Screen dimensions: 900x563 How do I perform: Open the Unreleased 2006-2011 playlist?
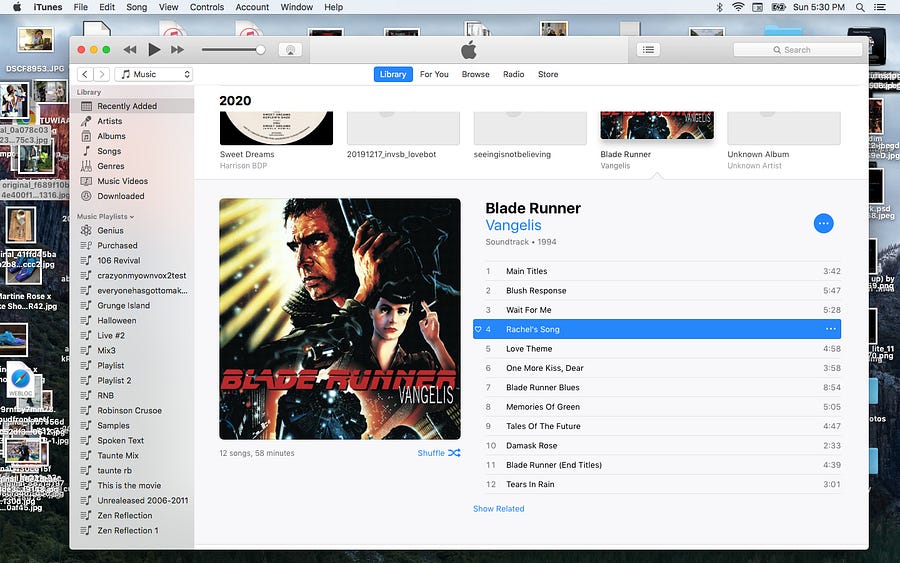click(x=132, y=500)
